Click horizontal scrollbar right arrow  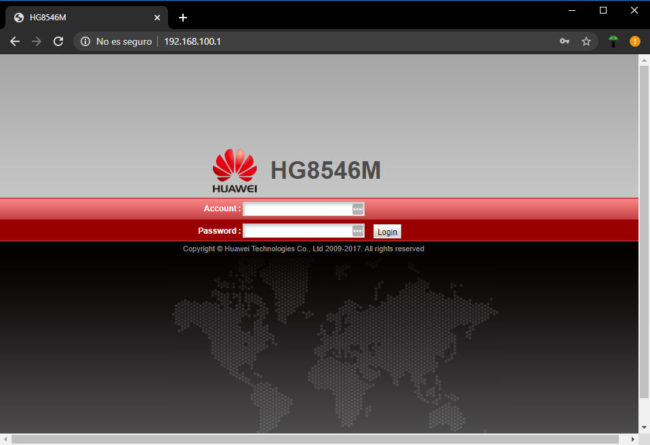pyautogui.click(x=633, y=439)
